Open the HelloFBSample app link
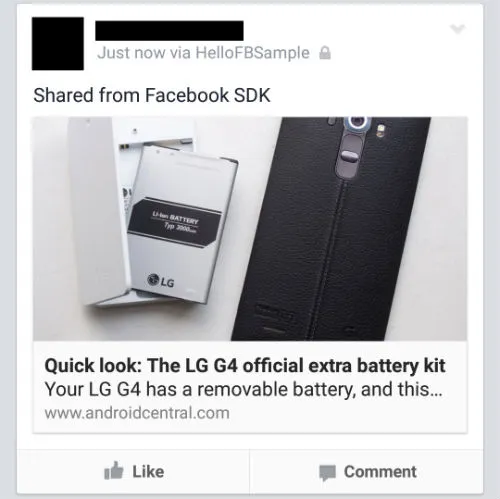 click(253, 53)
